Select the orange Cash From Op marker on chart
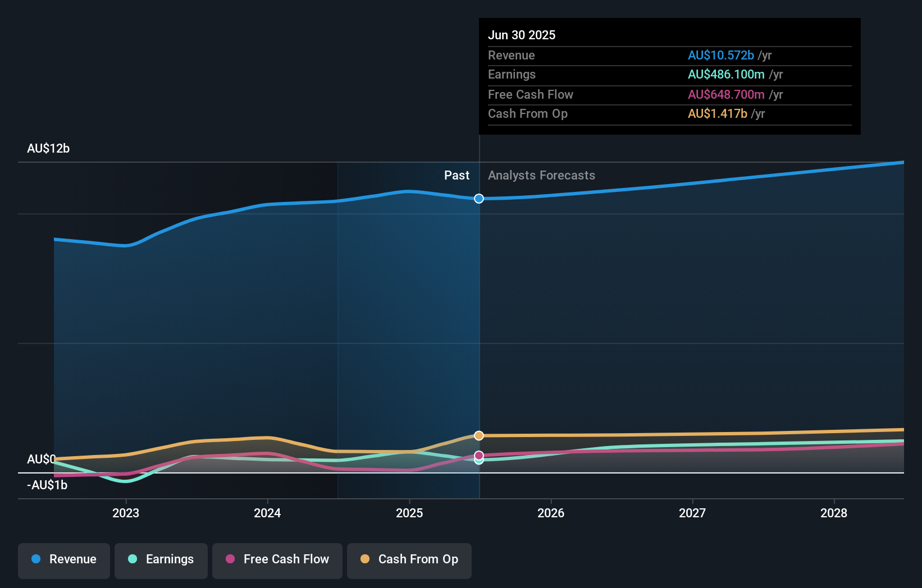The width and height of the screenshot is (922, 588). point(478,435)
